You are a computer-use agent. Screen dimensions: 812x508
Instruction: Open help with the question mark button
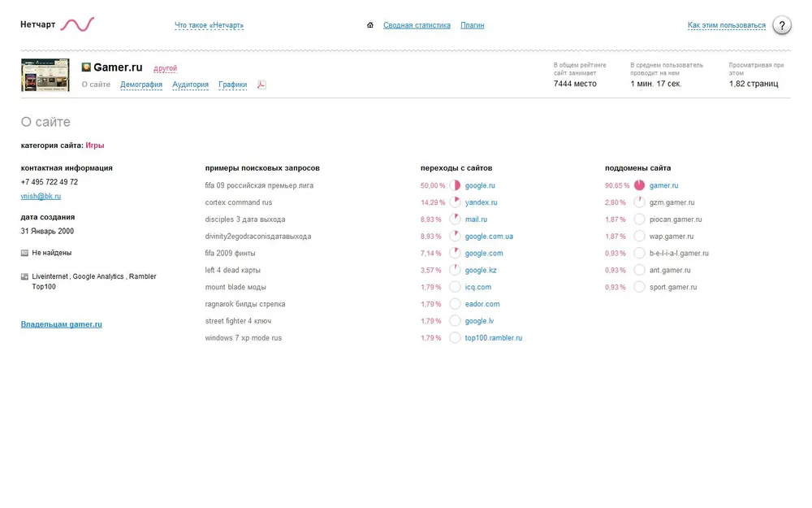click(781, 25)
